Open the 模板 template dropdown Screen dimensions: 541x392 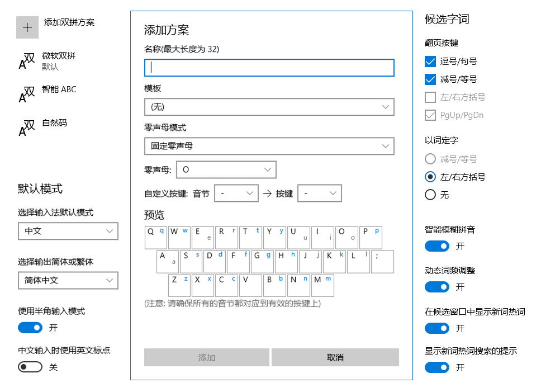click(x=269, y=107)
